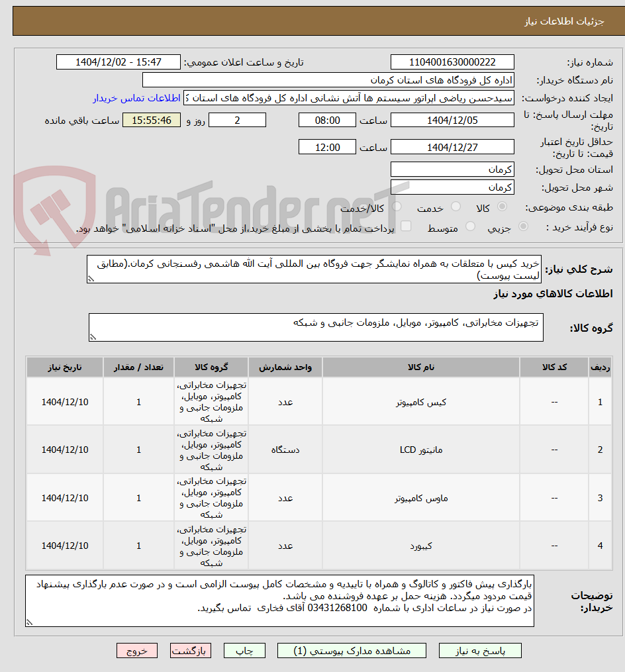Image resolution: width=625 pixels, height=672 pixels.
Task: Click the buyer name field اداره کل فرودگاه های استان کرمان
Action: 328,80
